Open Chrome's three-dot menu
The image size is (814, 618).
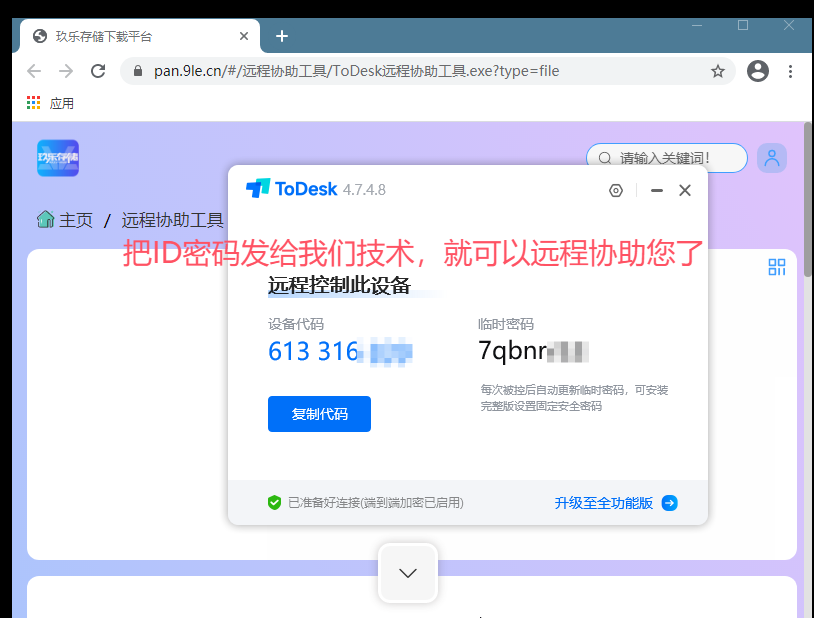tap(790, 71)
